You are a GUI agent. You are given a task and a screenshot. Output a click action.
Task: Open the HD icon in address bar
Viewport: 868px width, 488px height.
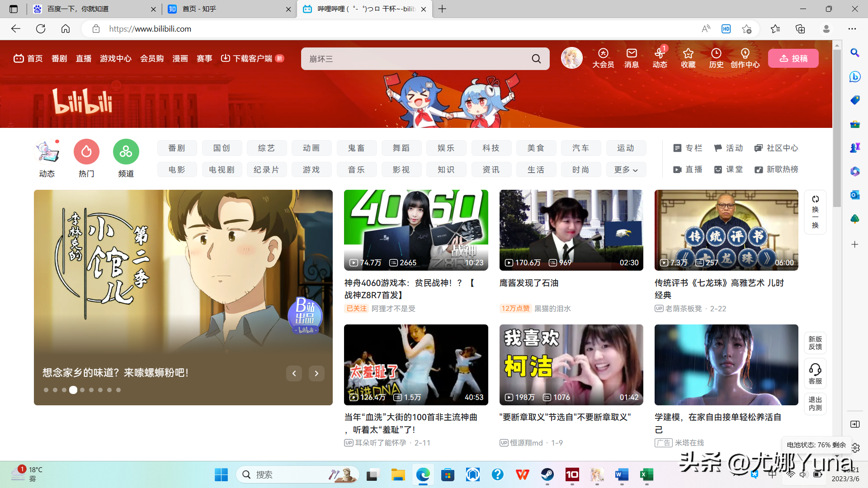pos(726,29)
